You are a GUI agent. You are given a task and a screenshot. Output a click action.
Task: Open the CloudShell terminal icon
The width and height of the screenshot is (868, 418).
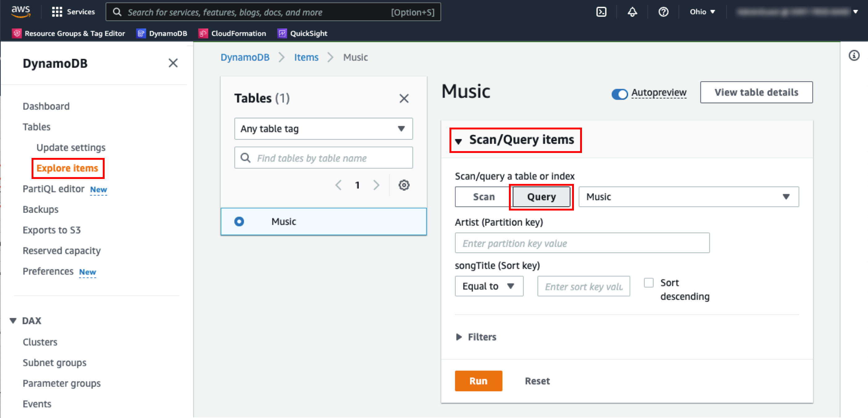pos(601,12)
